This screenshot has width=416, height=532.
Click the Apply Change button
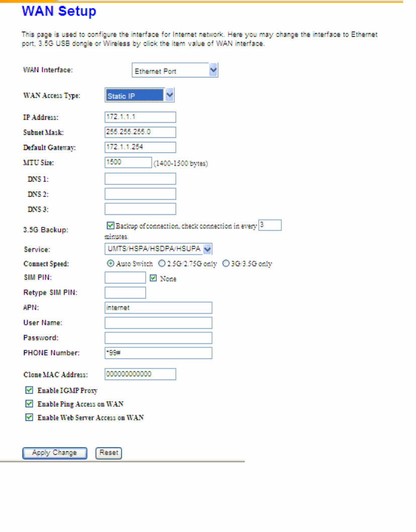[55, 453]
